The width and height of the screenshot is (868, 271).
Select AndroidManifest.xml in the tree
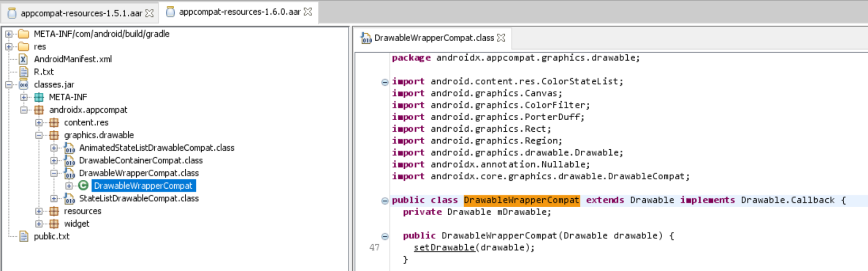(x=73, y=59)
